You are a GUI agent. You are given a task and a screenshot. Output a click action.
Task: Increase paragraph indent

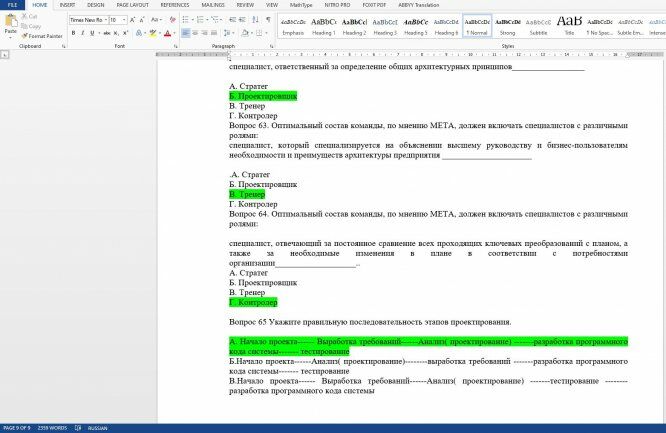click(242, 20)
